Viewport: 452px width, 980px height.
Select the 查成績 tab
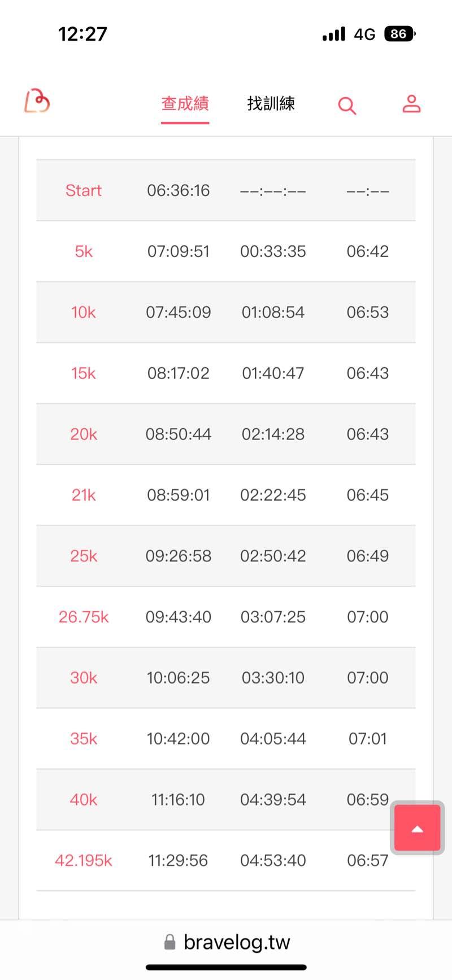click(185, 104)
